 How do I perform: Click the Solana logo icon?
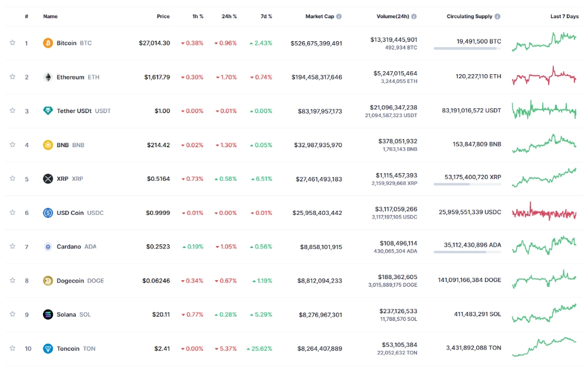click(x=48, y=314)
